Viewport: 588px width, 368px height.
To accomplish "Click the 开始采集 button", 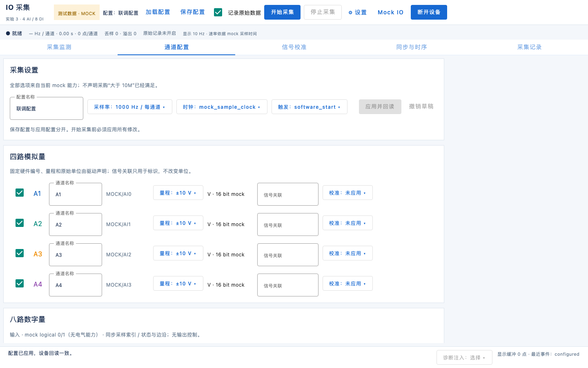I will tap(282, 12).
